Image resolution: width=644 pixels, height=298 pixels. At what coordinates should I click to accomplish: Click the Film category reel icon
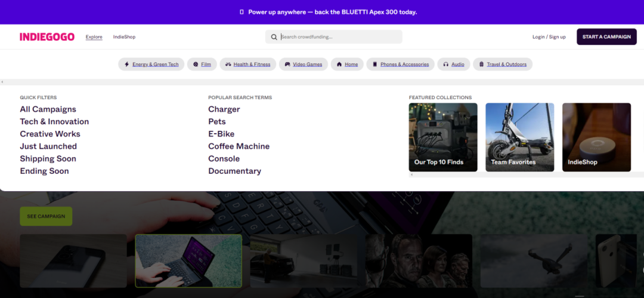[x=195, y=64]
